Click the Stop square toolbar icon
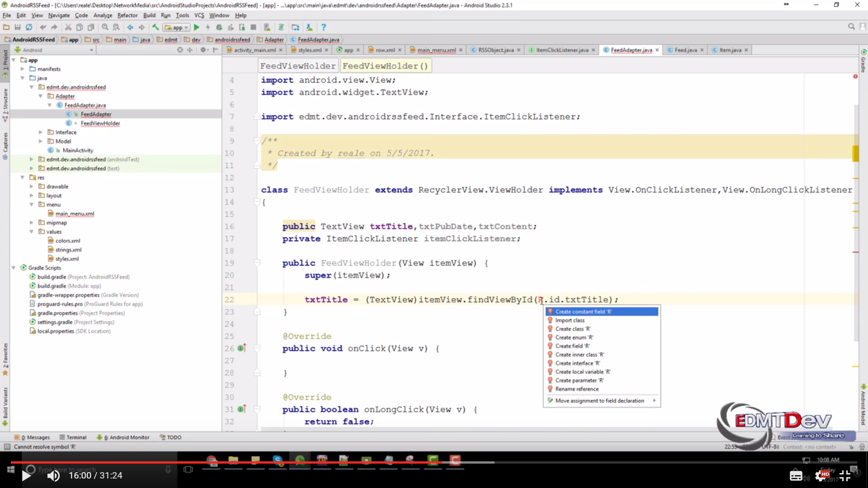 click(253, 28)
